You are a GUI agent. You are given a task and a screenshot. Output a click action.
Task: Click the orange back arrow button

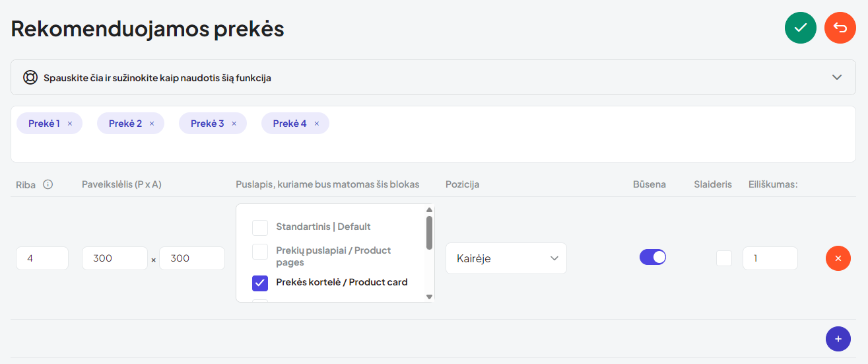click(840, 28)
